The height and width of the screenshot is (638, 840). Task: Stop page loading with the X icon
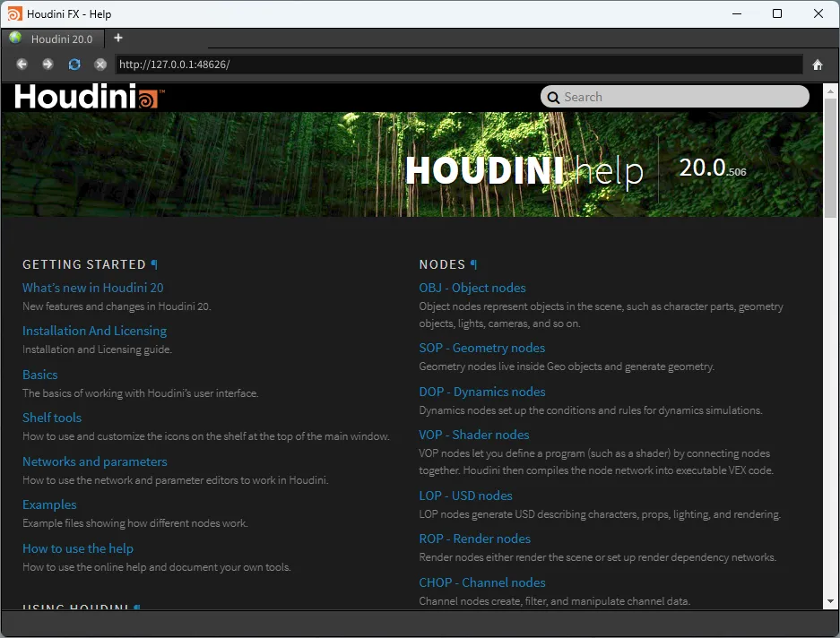100,65
